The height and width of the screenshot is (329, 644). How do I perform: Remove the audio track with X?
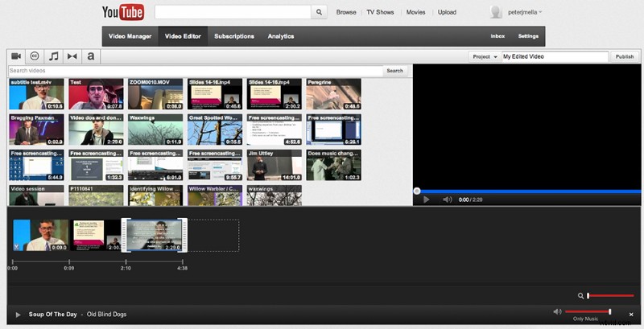pos(631,315)
